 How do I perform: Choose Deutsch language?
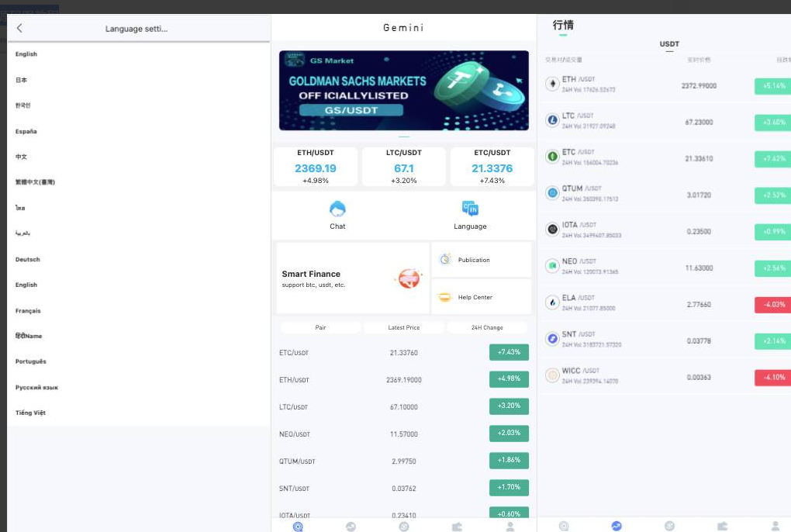click(28, 259)
